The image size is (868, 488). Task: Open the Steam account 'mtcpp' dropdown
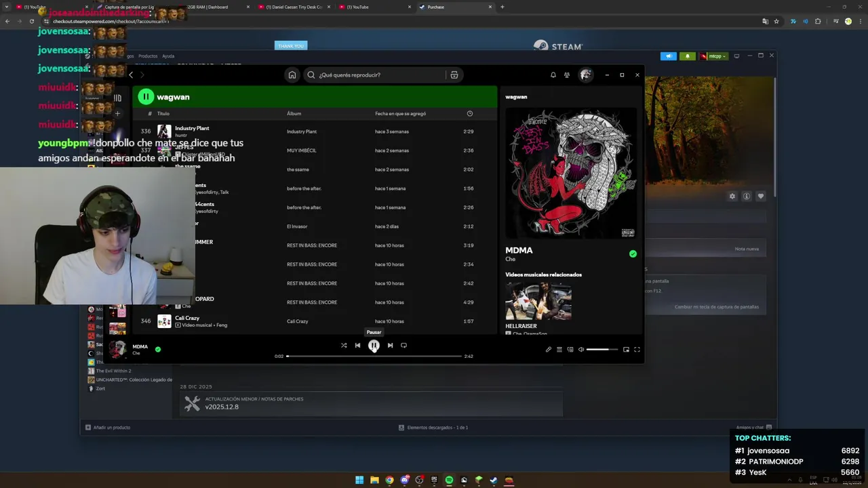pyautogui.click(x=714, y=56)
